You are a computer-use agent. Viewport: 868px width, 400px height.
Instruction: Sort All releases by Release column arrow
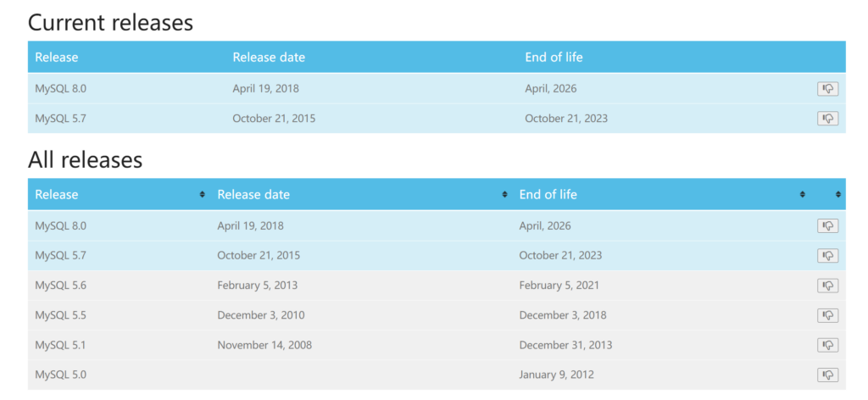click(x=202, y=195)
